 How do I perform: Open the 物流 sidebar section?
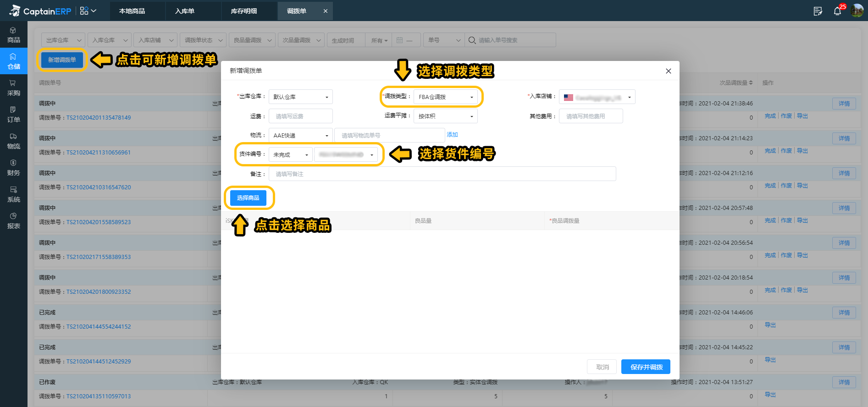[x=13, y=141]
